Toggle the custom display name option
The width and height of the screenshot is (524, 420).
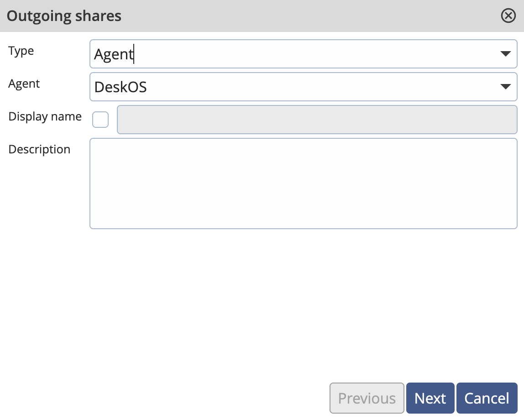100,120
